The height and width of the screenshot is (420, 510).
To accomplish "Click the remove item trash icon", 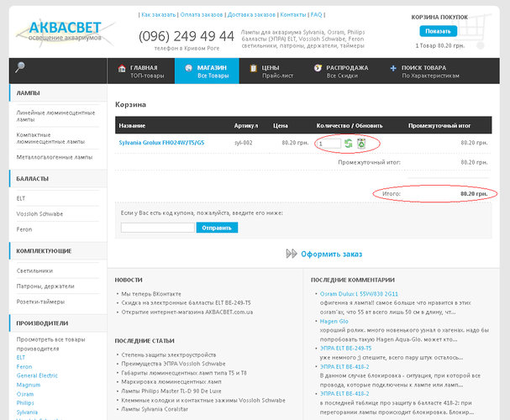I will coord(360,143).
